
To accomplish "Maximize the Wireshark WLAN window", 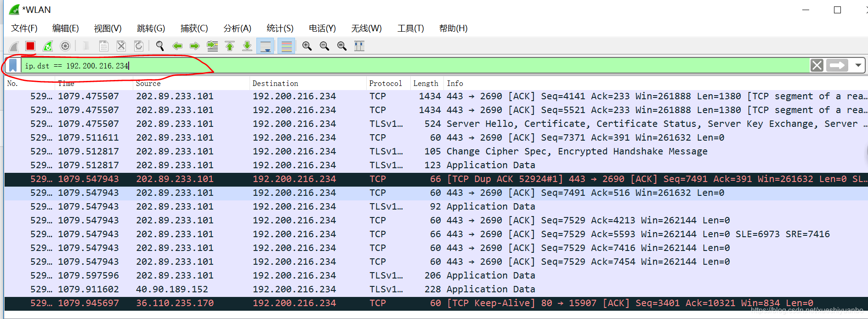I will pos(837,10).
